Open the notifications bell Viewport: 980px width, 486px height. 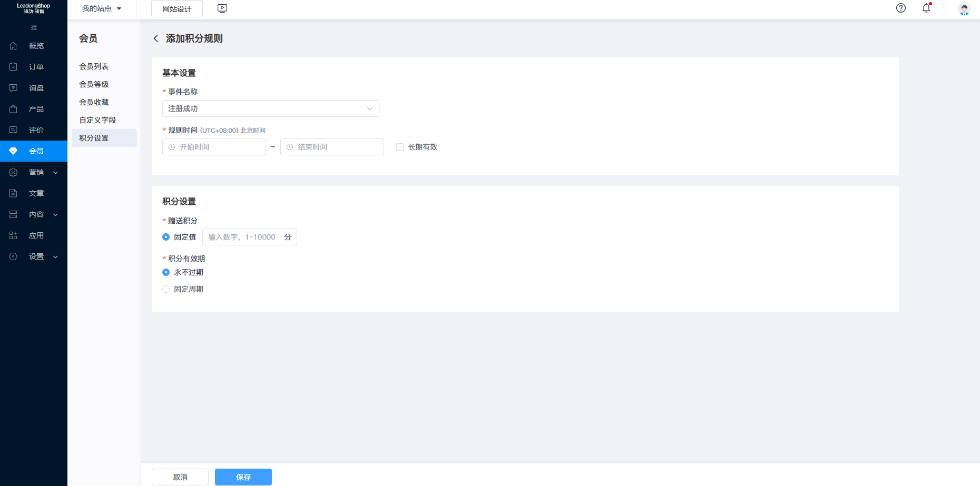pyautogui.click(x=926, y=8)
